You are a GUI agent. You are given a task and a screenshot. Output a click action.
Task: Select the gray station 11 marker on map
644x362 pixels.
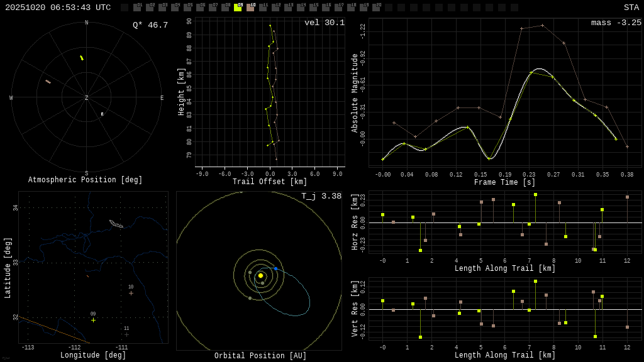126,334
